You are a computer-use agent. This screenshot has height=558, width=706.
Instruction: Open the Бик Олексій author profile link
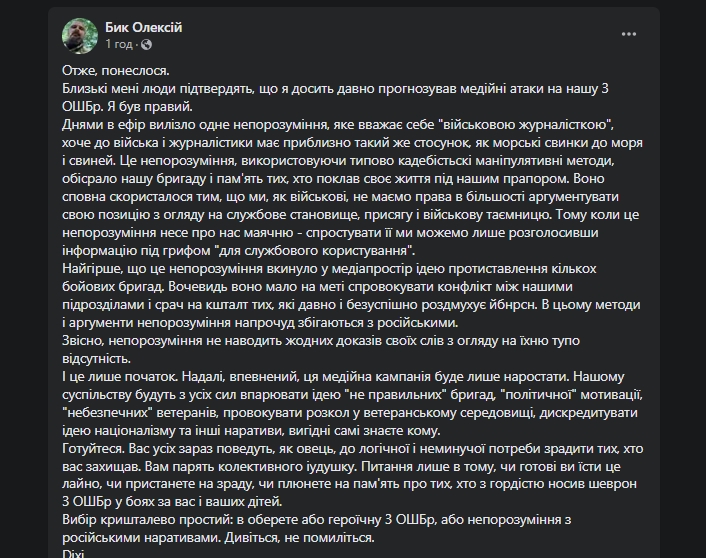click(144, 28)
